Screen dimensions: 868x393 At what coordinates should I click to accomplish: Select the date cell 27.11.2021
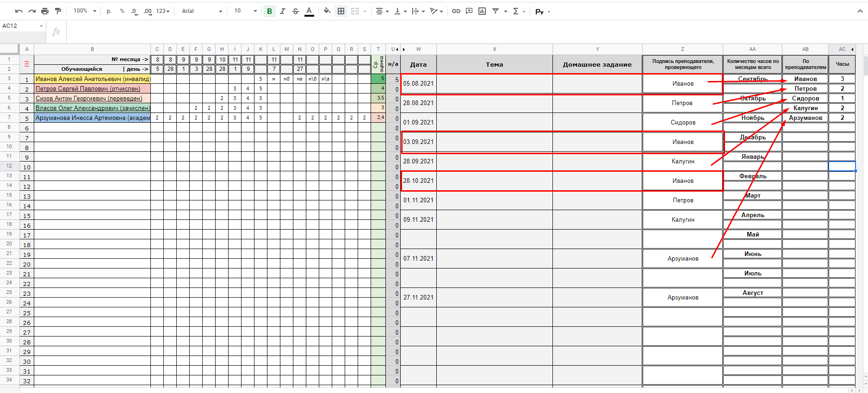pyautogui.click(x=418, y=297)
